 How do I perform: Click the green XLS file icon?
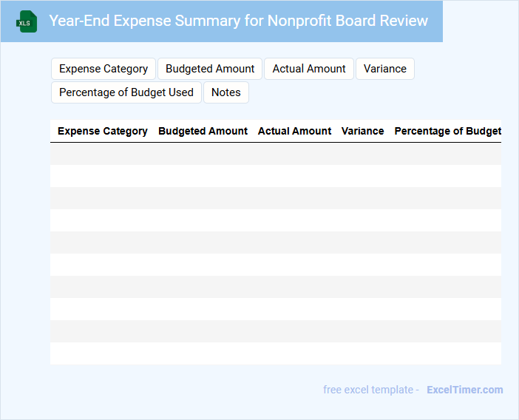point(27,21)
